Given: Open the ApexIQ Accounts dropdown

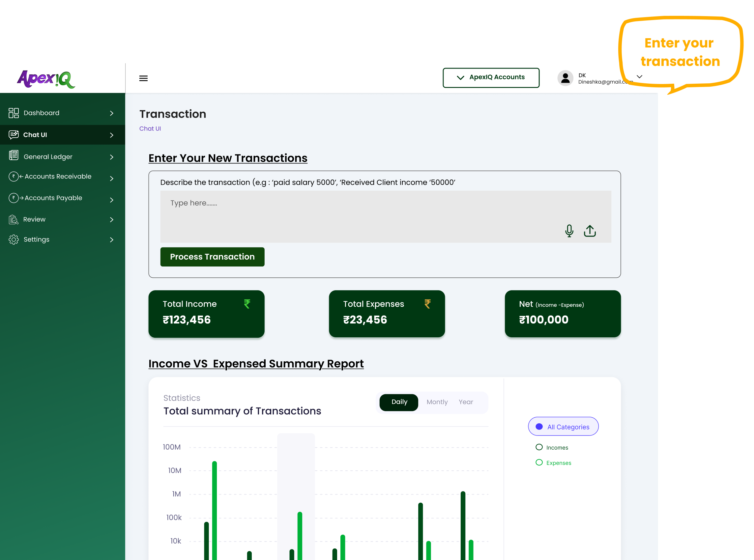Looking at the screenshot, I should point(491,77).
